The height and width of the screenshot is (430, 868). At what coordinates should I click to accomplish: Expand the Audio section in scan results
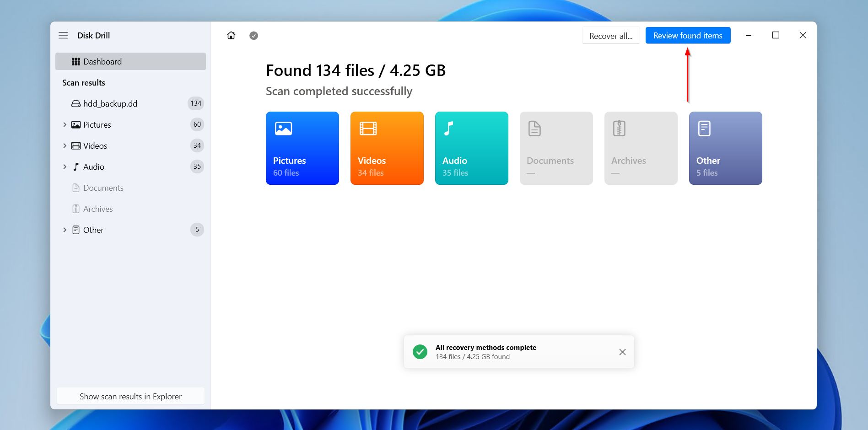65,167
